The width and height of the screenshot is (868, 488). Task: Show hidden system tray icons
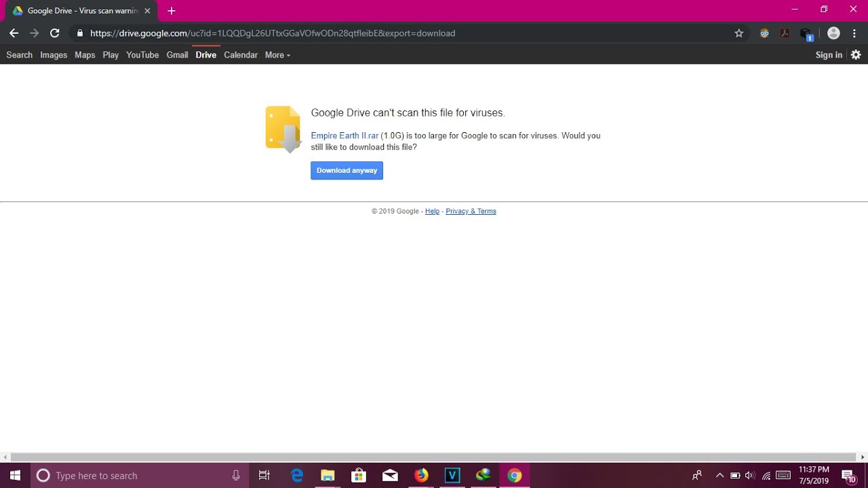click(719, 475)
